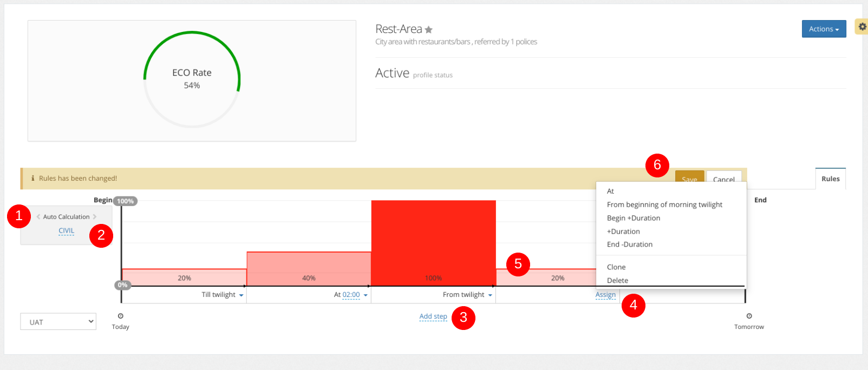Click the Tomorrow clock marker icon
Viewport: 868px width, 370px height.
click(x=749, y=316)
